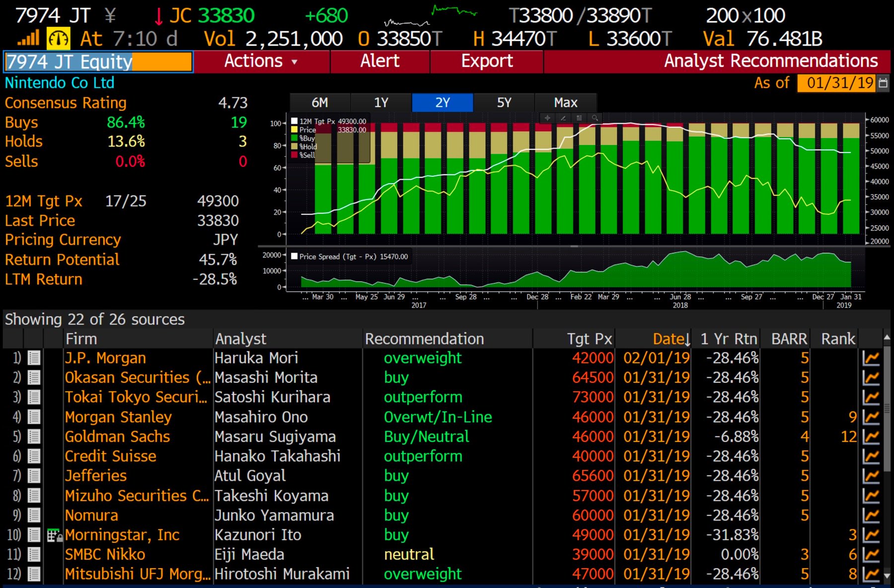Click the 7974 JT Equity input field
Viewport: 894px width, 588px height.
[x=98, y=62]
